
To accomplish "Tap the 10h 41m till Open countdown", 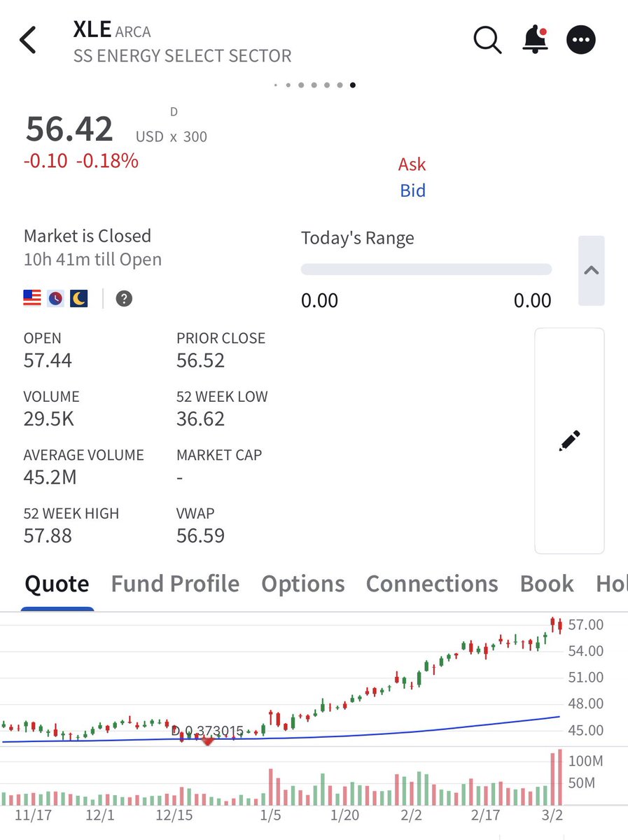I will (x=92, y=260).
